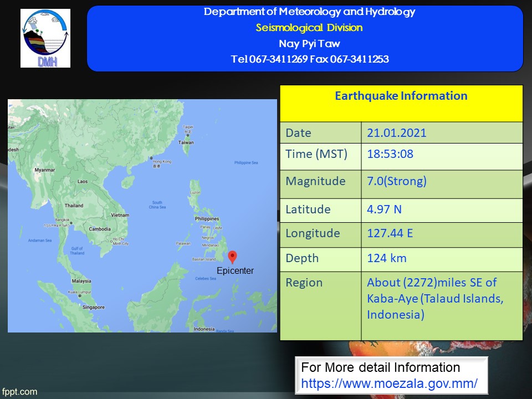Image resolution: width=532 pixels, height=399 pixels.
Task: Click 'Philippine Sea' label on map
Action: pos(246,163)
